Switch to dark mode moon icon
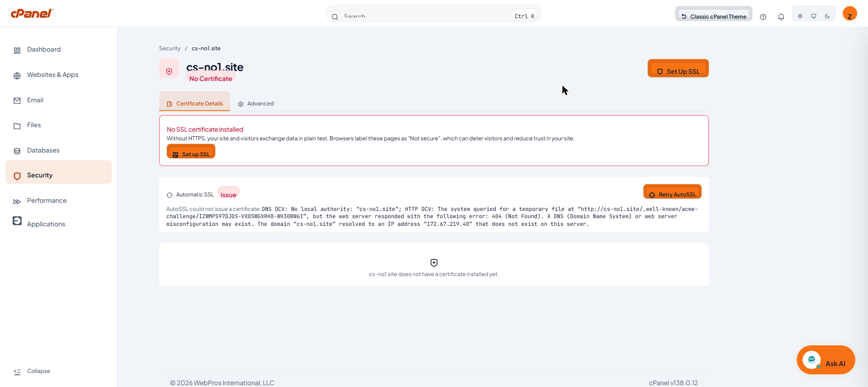This screenshot has width=868, height=387. [827, 16]
